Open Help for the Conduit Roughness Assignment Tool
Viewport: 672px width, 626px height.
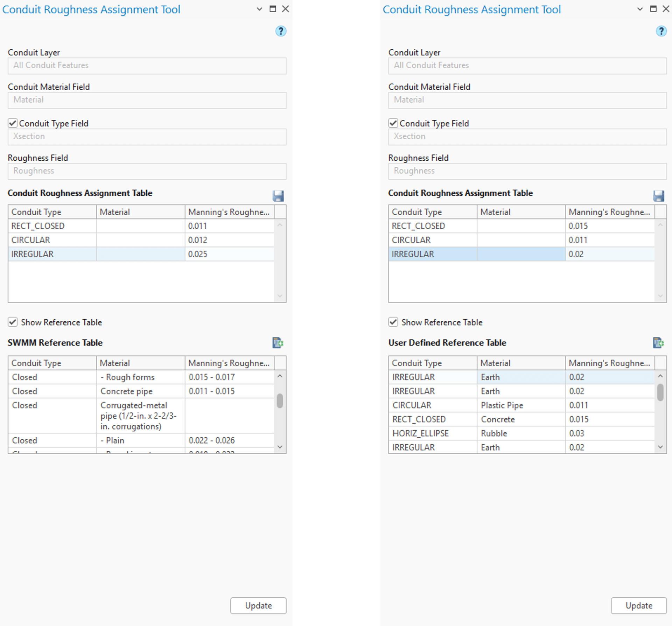point(280,31)
